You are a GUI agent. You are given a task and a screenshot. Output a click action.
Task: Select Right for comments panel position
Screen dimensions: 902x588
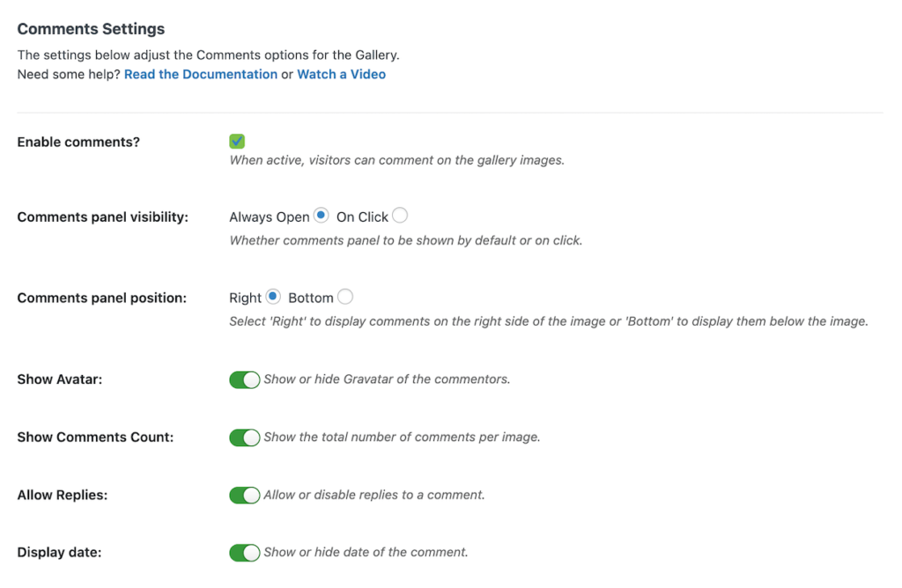(x=273, y=297)
